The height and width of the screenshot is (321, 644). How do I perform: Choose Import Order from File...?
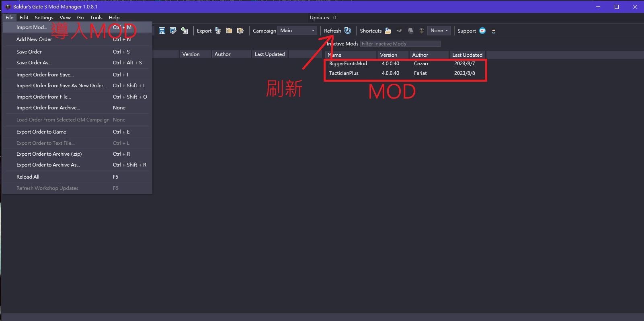77,97
